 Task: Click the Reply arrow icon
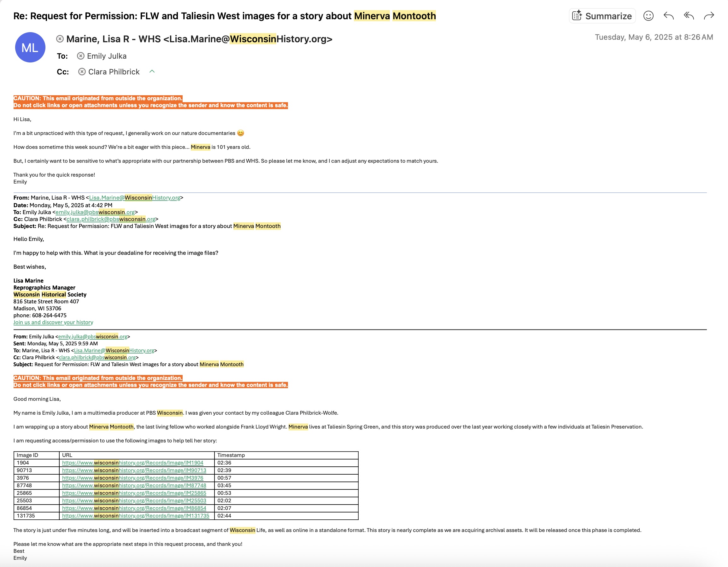point(668,16)
